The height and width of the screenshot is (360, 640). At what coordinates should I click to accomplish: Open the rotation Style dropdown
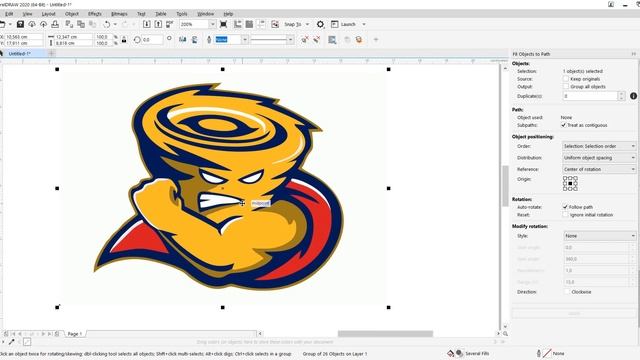coord(599,236)
